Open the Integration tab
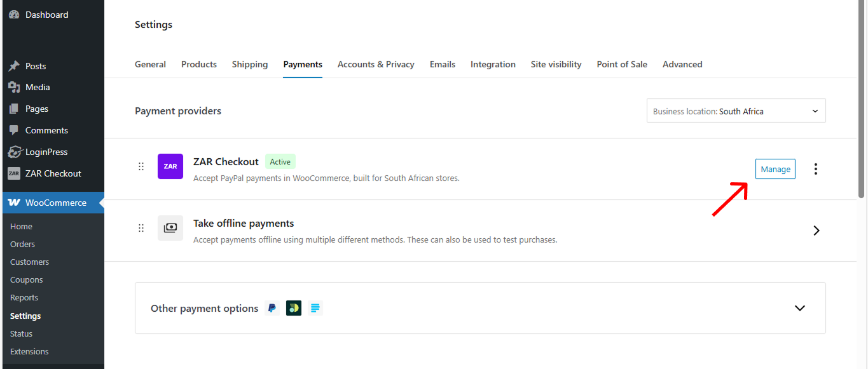This screenshot has height=369, width=868. pos(493,64)
